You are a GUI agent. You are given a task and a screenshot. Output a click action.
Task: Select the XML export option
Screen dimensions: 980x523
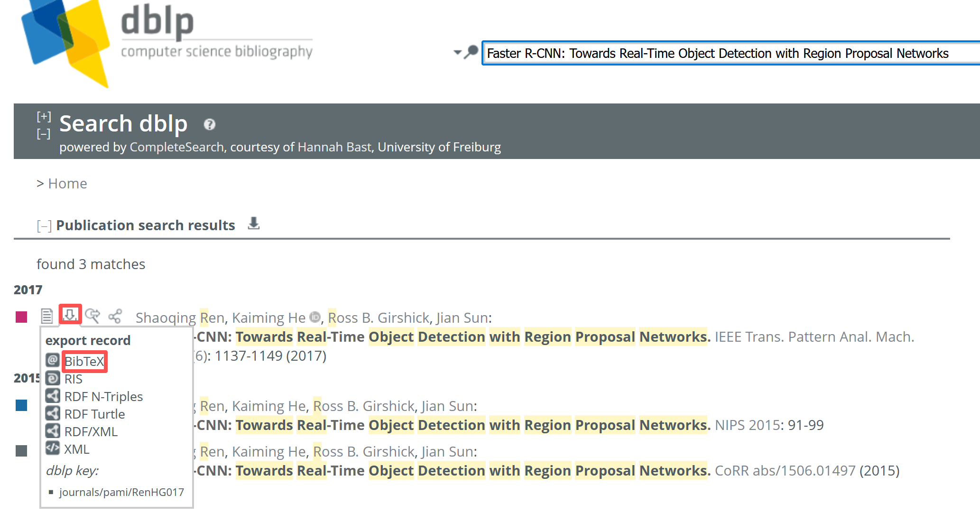tap(76, 449)
